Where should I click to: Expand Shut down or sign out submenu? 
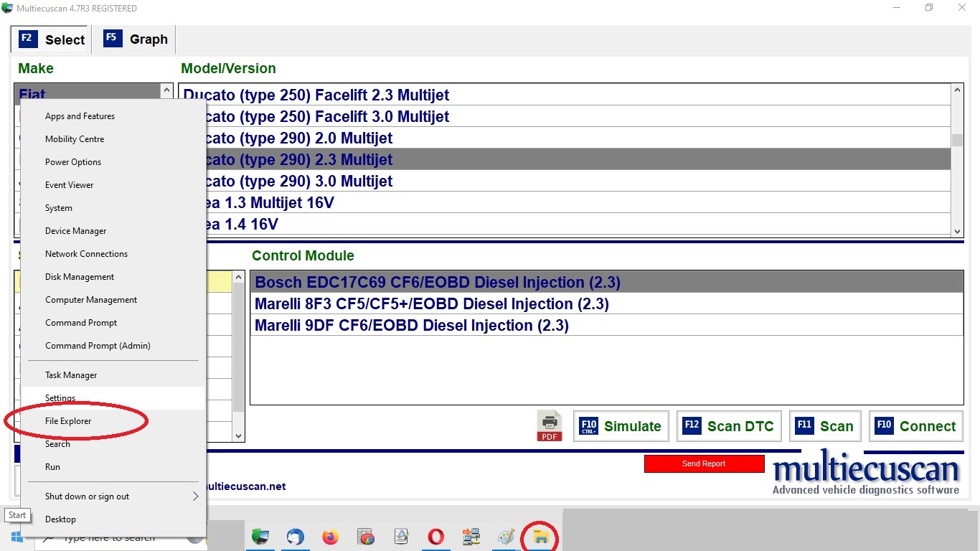tap(113, 496)
